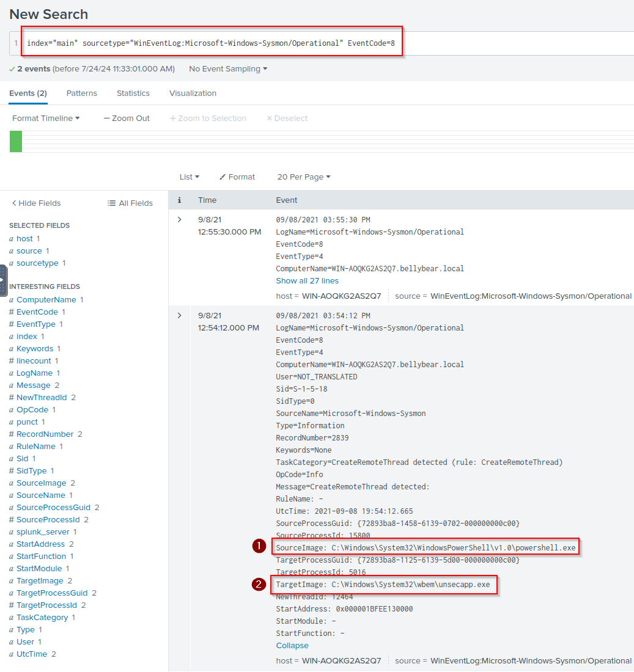Screen dimensions: 634x672
Task: Click Show all 27 lines link
Action: tap(307, 281)
